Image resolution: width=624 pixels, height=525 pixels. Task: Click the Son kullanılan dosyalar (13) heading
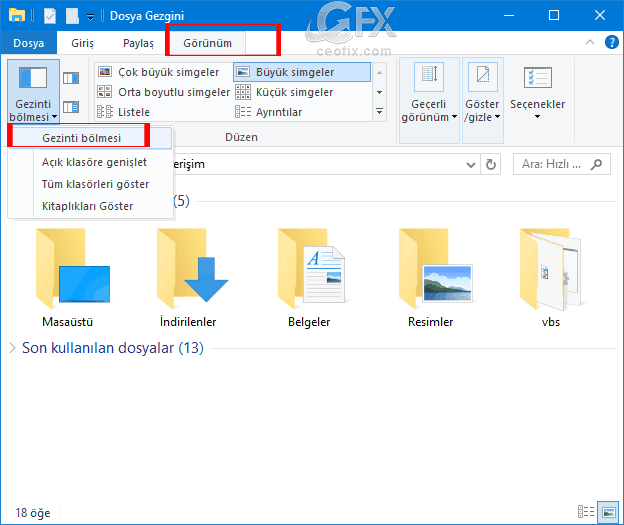point(113,348)
